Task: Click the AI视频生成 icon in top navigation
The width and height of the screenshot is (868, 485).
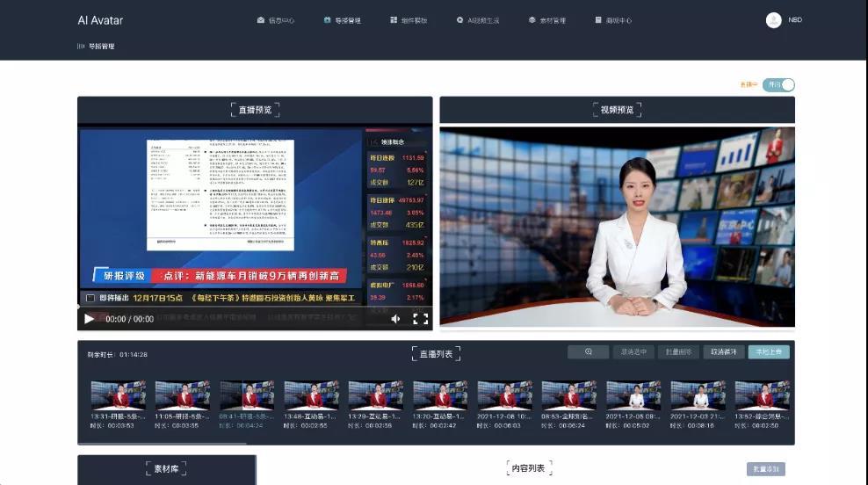Action: coord(459,20)
